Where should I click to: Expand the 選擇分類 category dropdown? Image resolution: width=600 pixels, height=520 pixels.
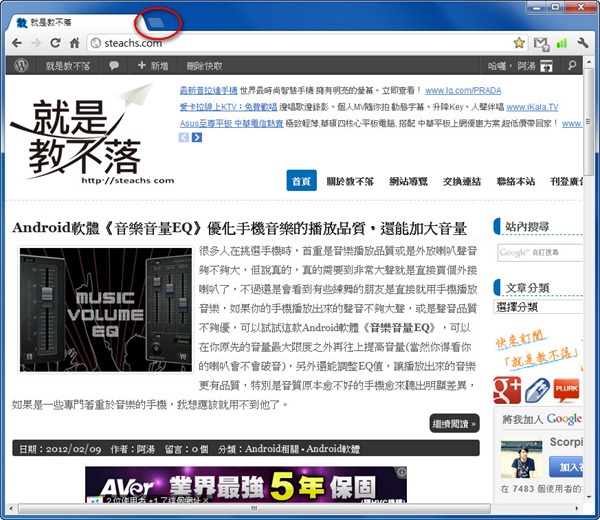tap(538, 307)
